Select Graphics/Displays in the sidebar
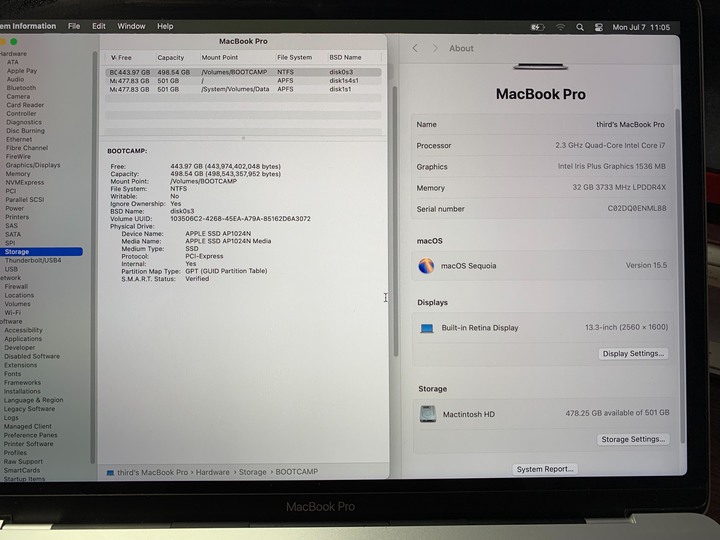This screenshot has height=540, width=720. pos(33,165)
